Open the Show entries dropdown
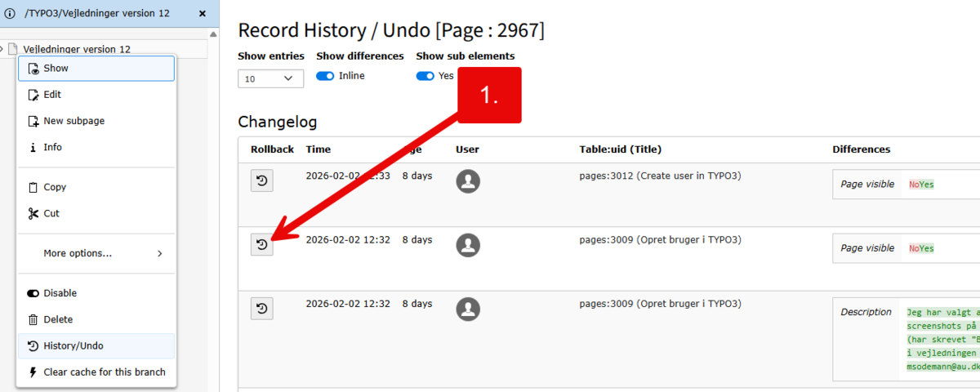 [x=270, y=78]
